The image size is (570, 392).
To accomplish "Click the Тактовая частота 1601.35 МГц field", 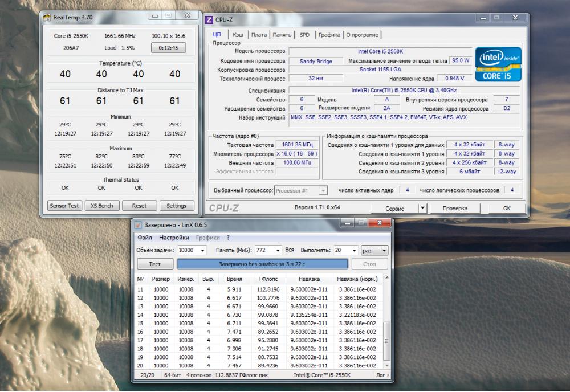I will click(297, 145).
